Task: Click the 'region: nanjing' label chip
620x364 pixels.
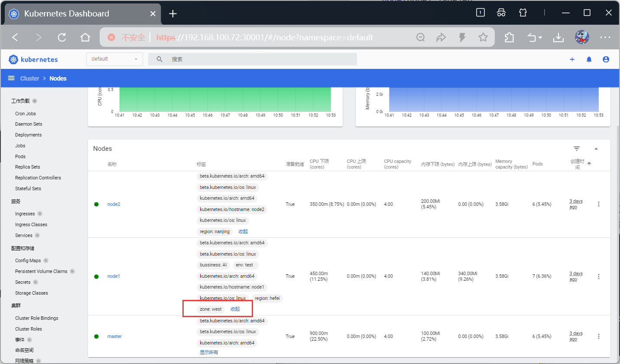Action: click(x=215, y=231)
